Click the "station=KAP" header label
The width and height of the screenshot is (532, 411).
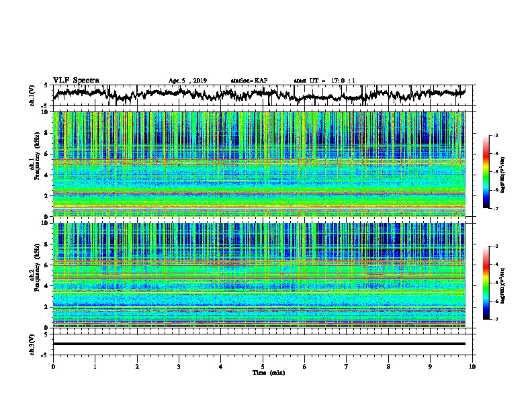pyautogui.click(x=249, y=81)
